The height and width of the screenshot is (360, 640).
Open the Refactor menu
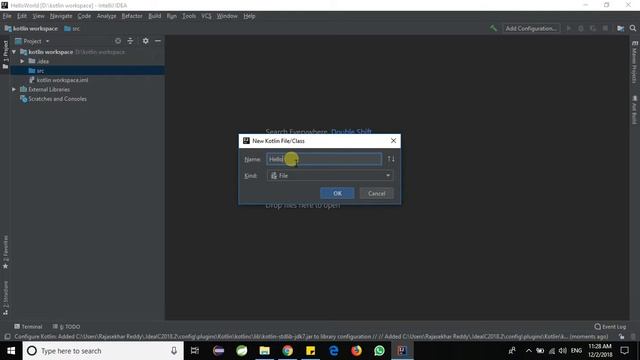click(132, 16)
